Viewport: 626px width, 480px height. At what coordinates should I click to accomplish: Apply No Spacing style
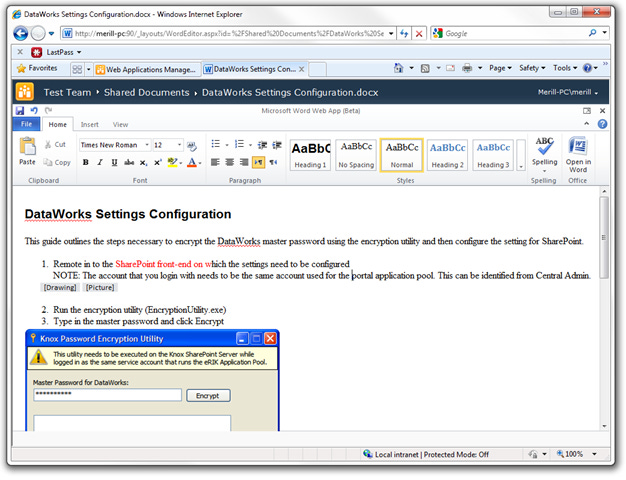tap(356, 155)
